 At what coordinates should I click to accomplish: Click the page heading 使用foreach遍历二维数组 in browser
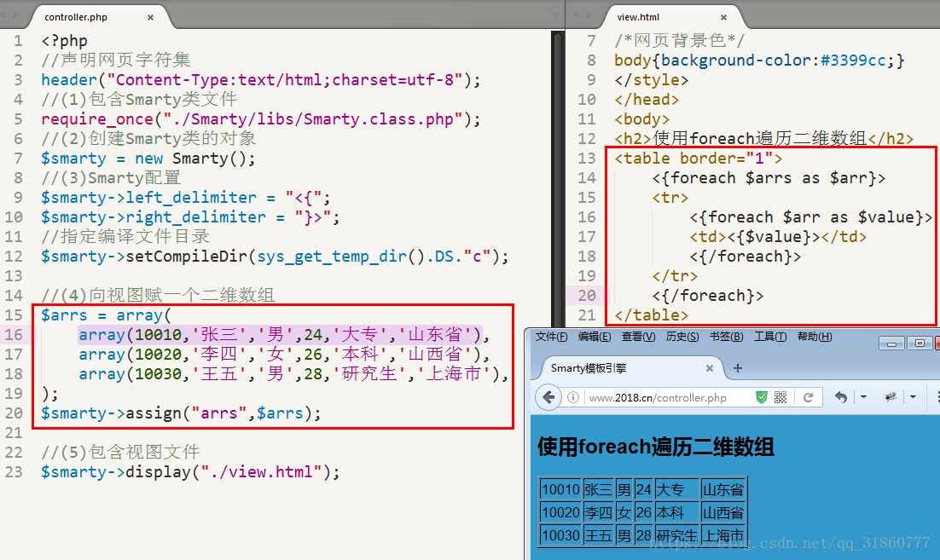point(656,447)
